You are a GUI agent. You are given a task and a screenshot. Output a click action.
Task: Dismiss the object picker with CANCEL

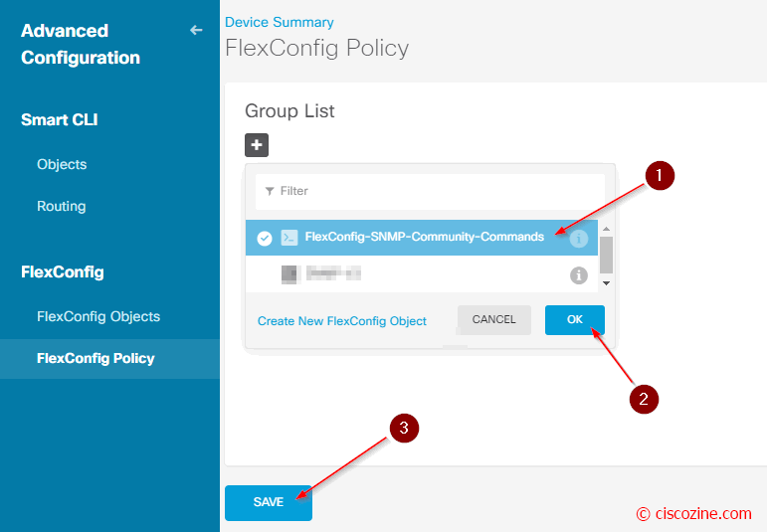(x=494, y=320)
